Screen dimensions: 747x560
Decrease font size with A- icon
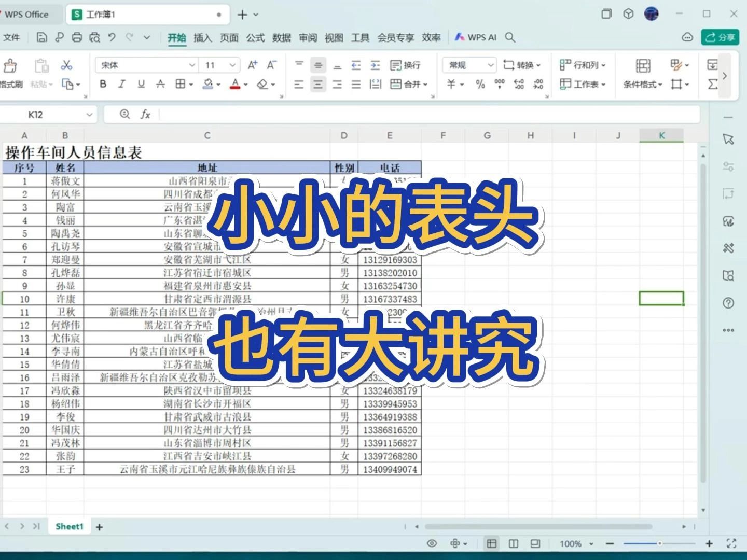click(272, 65)
